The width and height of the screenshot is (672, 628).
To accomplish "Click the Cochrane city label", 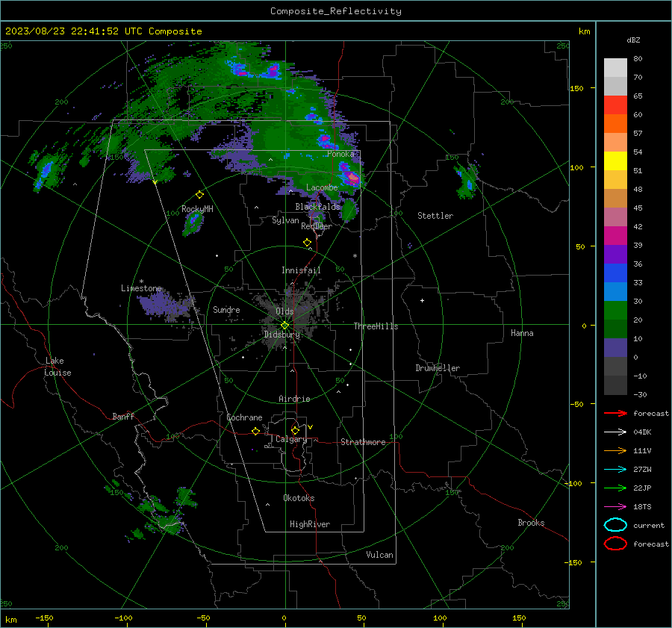I will pyautogui.click(x=244, y=417).
